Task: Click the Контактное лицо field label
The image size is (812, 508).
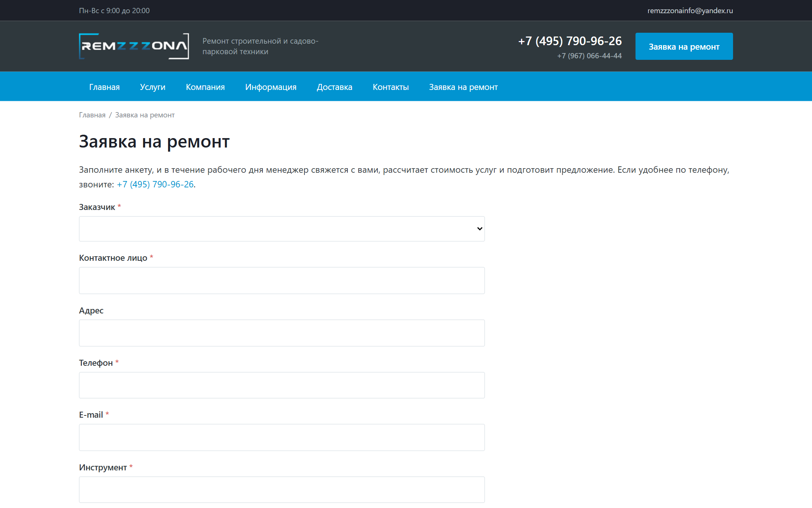Action: [113, 258]
